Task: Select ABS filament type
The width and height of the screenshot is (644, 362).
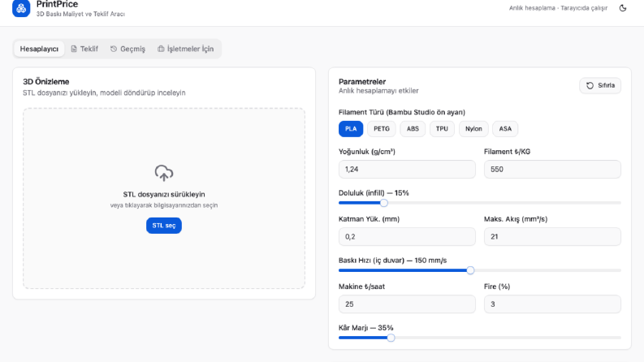Action: pos(413,129)
